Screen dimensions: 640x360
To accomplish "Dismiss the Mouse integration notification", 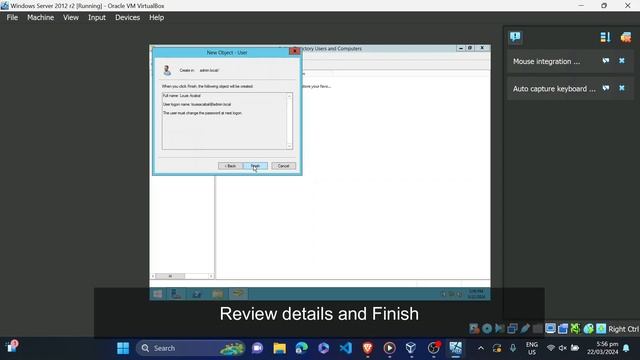I will coord(622,61).
